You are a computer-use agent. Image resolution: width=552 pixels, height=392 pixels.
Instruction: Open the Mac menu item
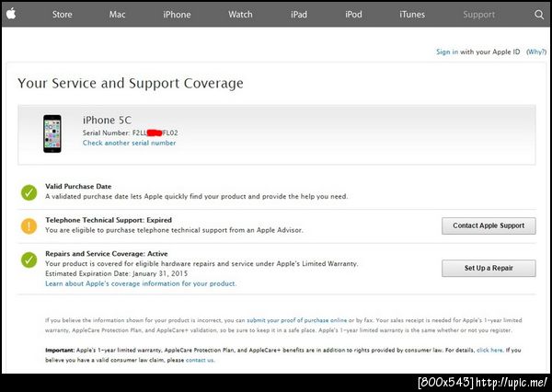[117, 15]
